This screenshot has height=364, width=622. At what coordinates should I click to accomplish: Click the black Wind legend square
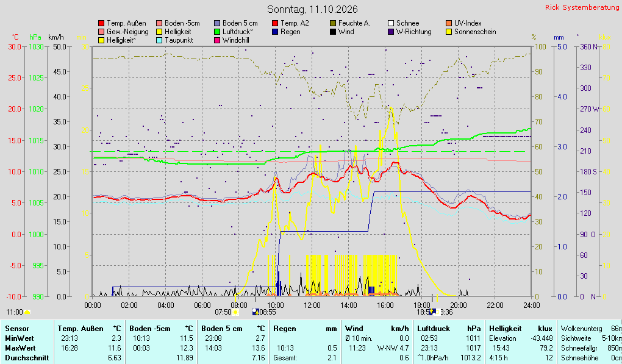click(x=333, y=32)
